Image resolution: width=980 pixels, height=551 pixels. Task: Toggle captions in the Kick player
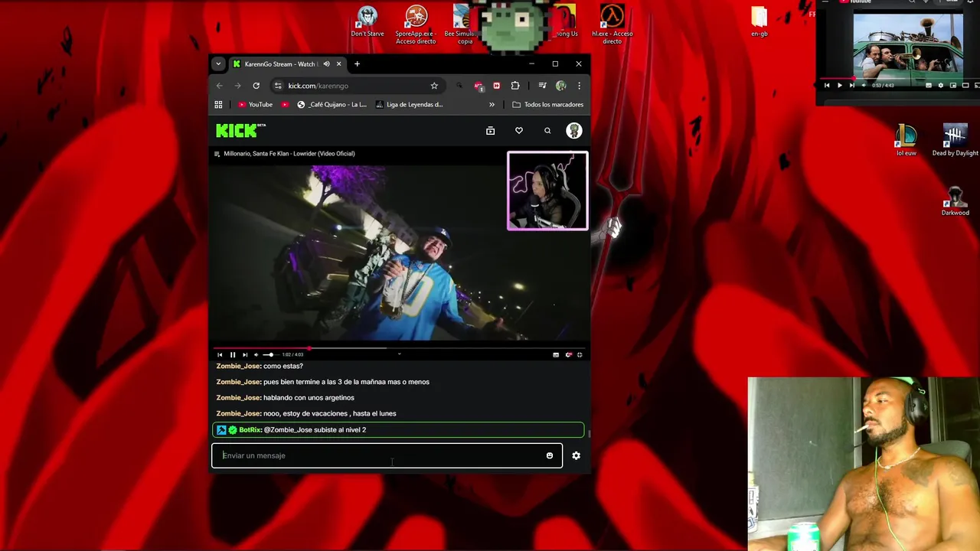556,355
